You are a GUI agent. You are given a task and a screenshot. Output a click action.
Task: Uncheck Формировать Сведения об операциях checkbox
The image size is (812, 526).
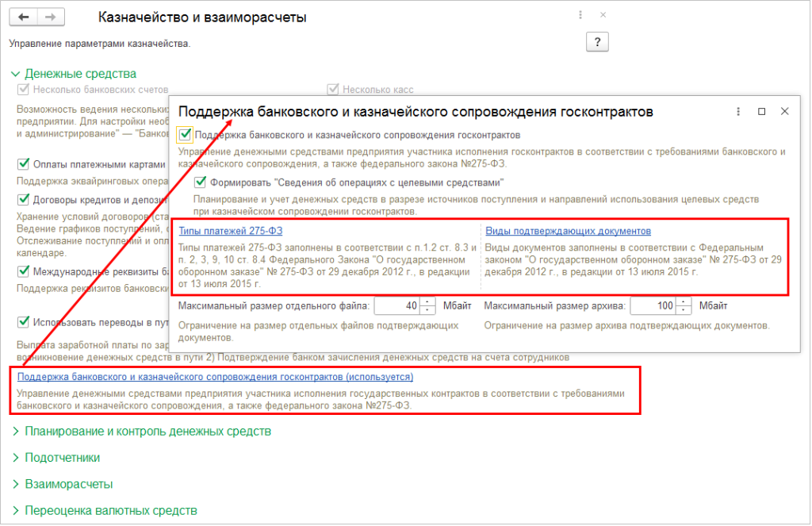coord(201,182)
